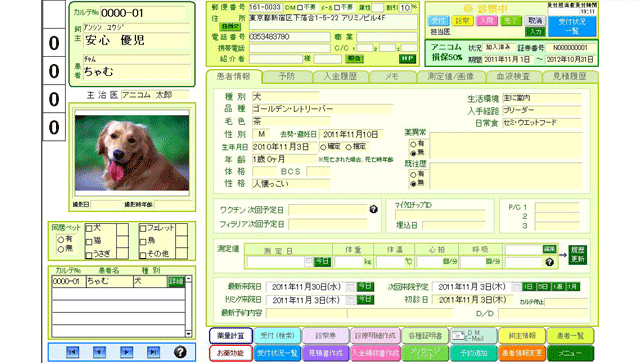The height and width of the screenshot is (363, 640).
Task: Open calendar icon for 測定日 field
Action: tap(309, 261)
